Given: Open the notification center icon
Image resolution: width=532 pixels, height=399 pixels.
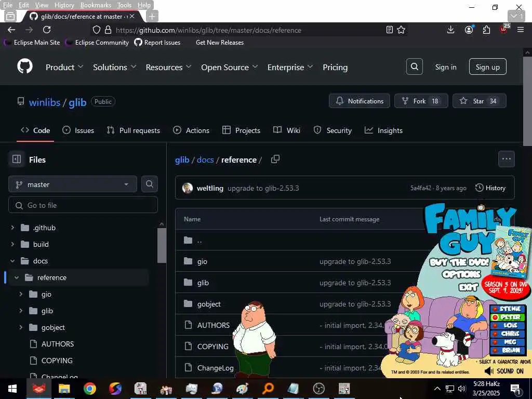Looking at the screenshot, I should pos(515,389).
